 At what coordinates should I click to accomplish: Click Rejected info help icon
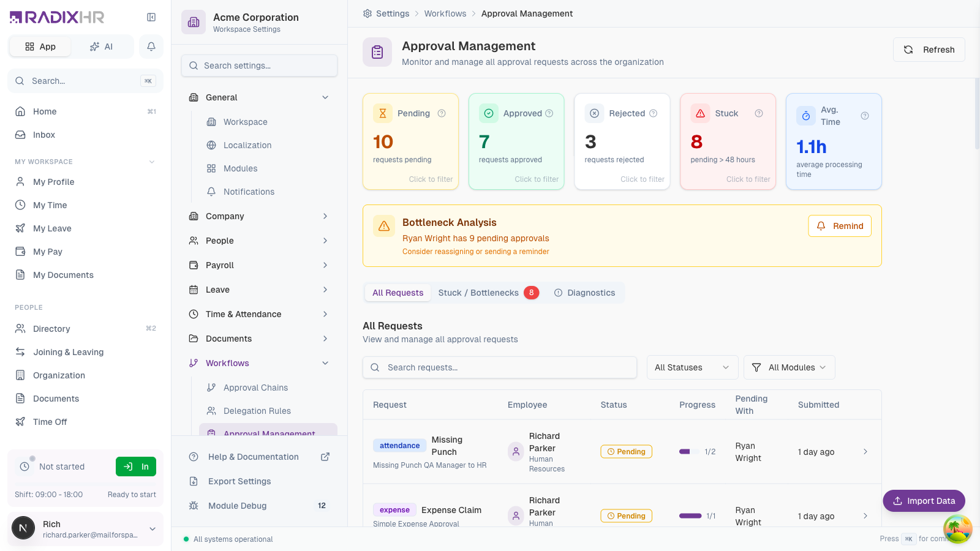[x=654, y=113]
